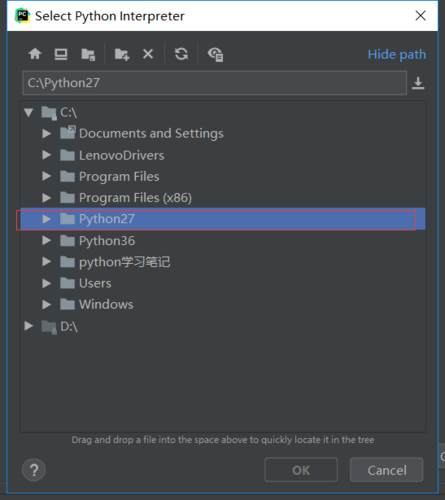Confirm with the OK button
This screenshot has width=445, height=500.
(x=301, y=470)
